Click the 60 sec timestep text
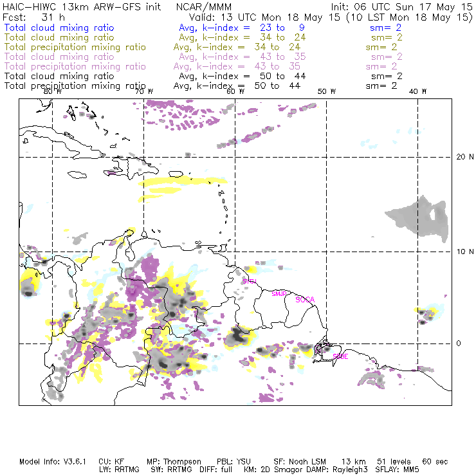The image size is (476, 476). pyautogui.click(x=435, y=462)
